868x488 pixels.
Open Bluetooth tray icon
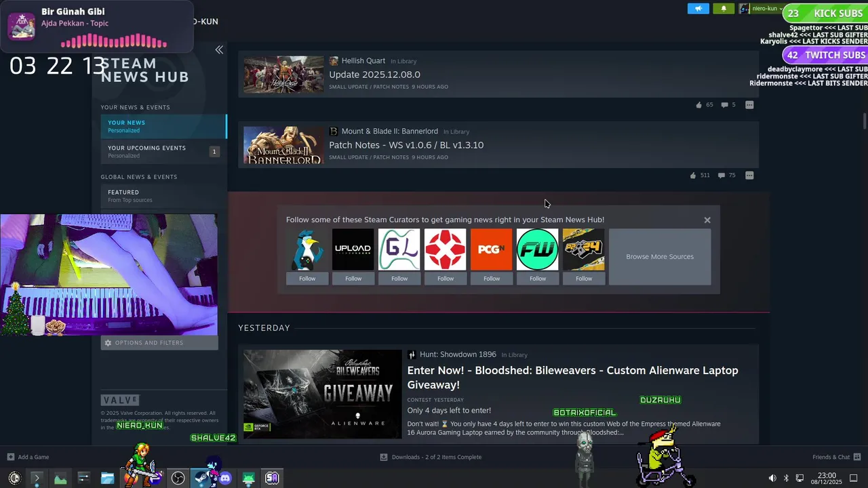coord(786,479)
